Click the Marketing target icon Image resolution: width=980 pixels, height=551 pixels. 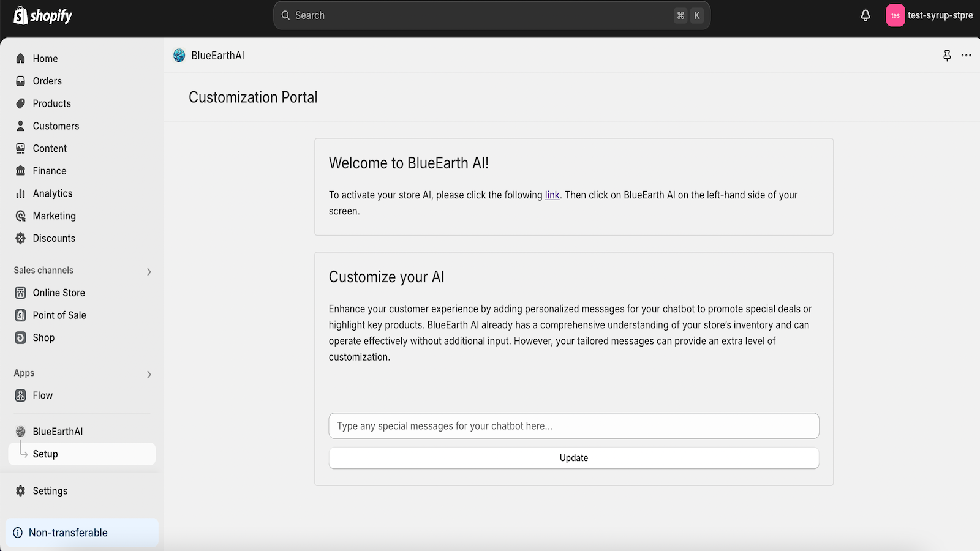(20, 216)
